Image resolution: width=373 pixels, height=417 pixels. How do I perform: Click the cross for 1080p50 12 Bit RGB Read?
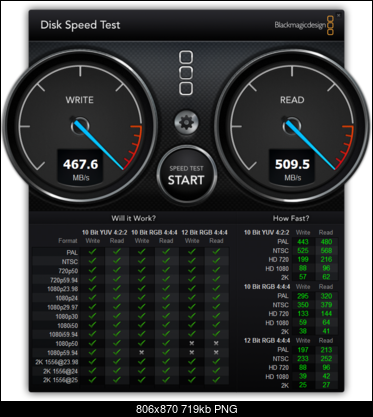pos(216,343)
